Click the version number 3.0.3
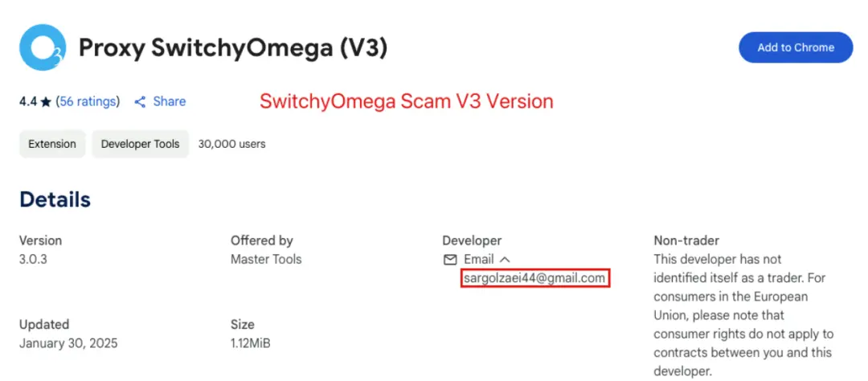This screenshot has height=381, width=868. [33, 259]
